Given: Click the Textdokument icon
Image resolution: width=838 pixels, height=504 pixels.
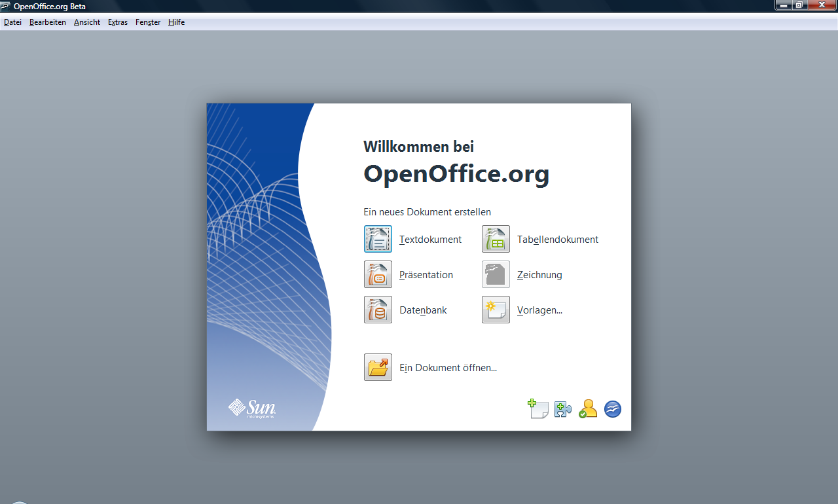Looking at the screenshot, I should [378, 240].
